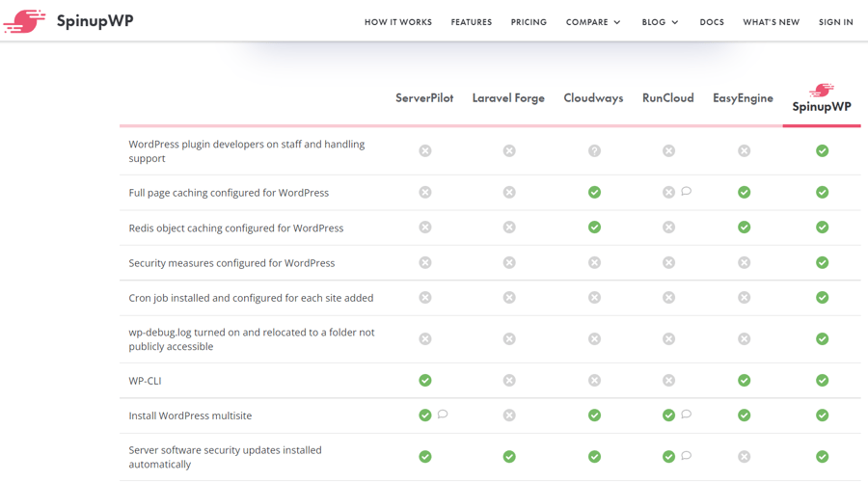Open the How It Works page
This screenshot has height=482, width=868.
pos(398,22)
